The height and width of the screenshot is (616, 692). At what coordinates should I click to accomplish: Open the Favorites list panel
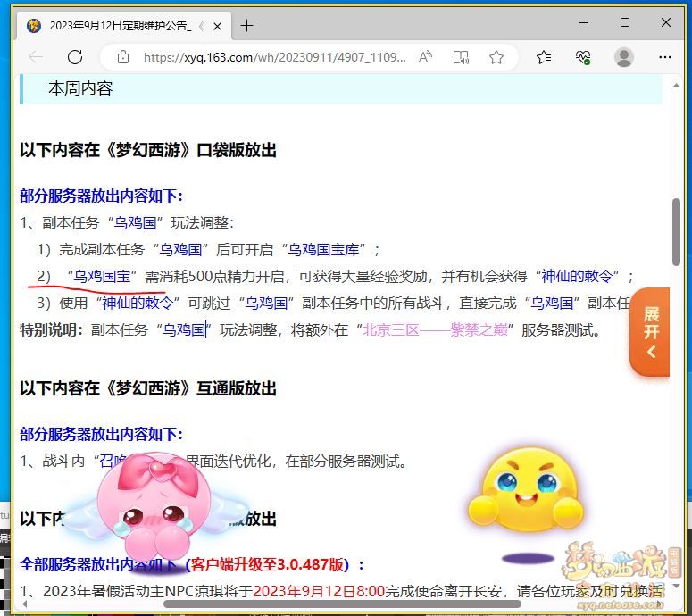(x=544, y=57)
